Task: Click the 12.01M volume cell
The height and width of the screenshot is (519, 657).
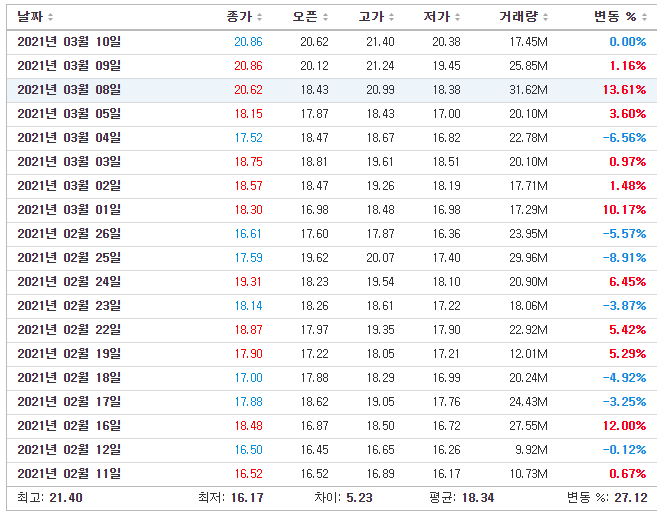Action: click(528, 354)
